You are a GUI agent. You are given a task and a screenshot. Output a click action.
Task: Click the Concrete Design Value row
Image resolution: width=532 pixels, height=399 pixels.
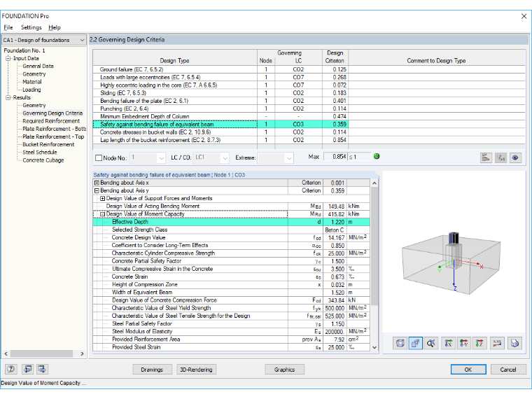coord(232,237)
